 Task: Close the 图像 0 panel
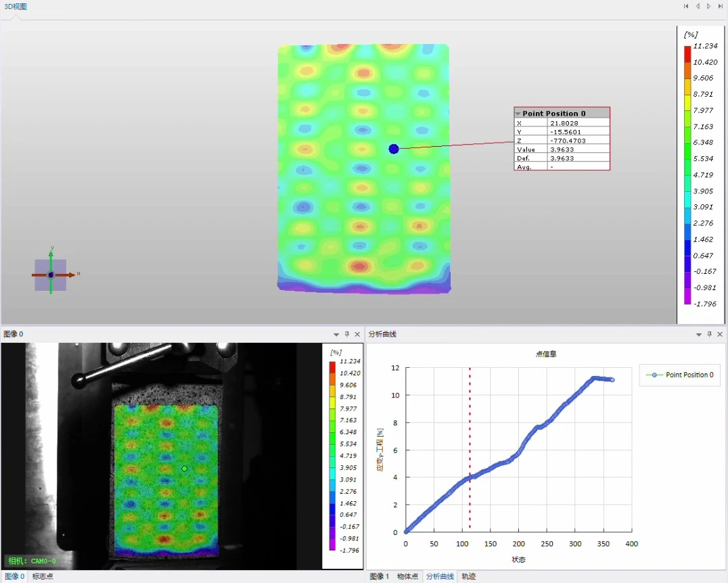click(x=357, y=334)
